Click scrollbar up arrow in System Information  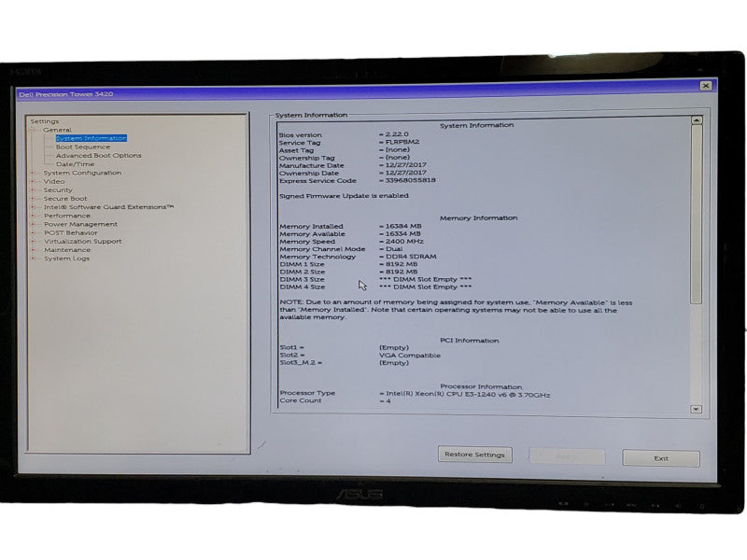pyautogui.click(x=697, y=120)
